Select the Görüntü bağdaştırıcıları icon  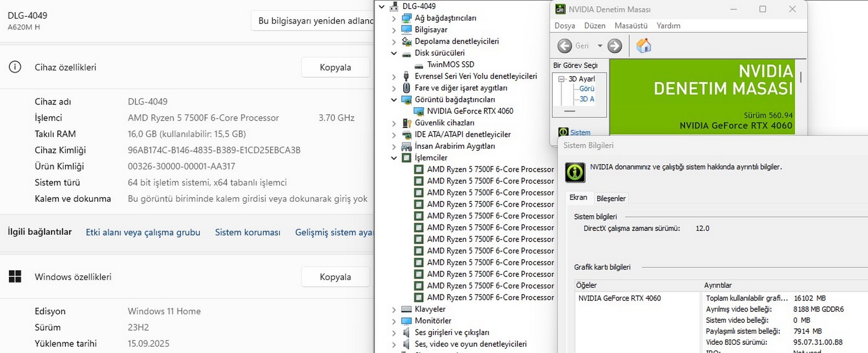(406, 99)
